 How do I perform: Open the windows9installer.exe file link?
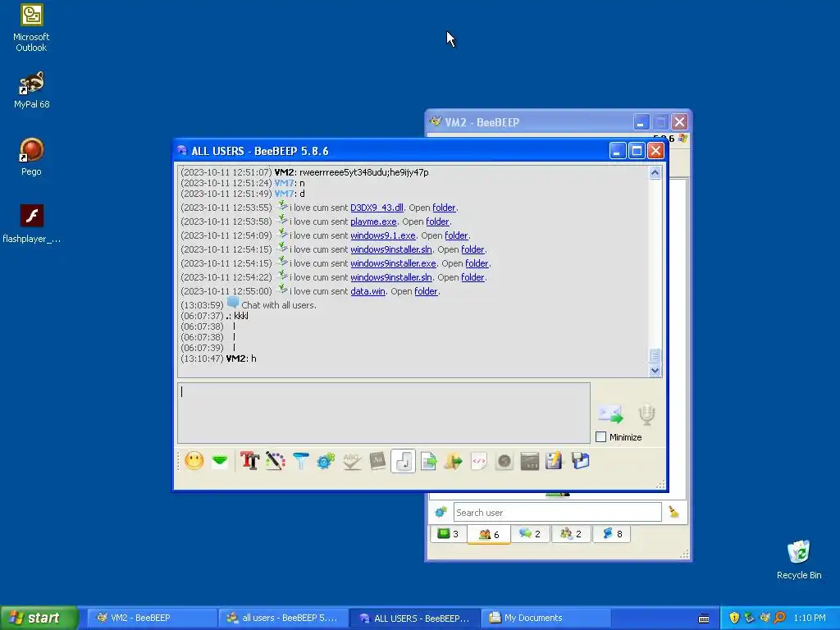pos(393,263)
